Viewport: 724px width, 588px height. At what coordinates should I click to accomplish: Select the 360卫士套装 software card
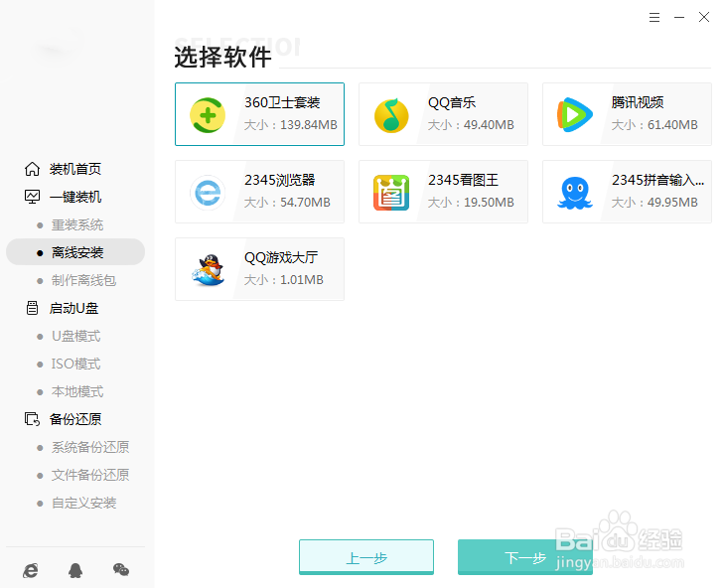click(259, 114)
